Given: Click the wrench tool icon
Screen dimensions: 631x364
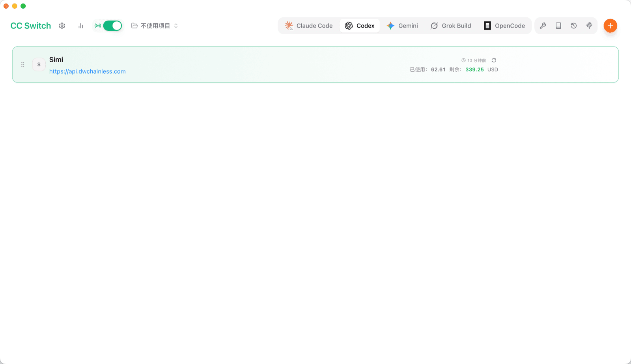Looking at the screenshot, I should coord(543,26).
